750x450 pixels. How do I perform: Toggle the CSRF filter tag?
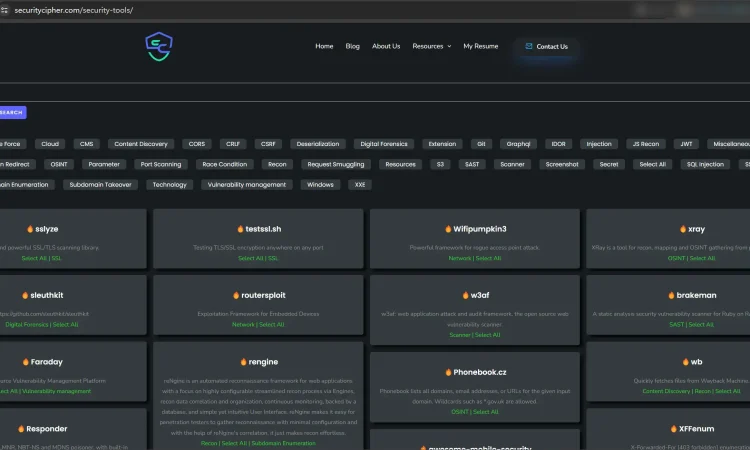[268, 144]
